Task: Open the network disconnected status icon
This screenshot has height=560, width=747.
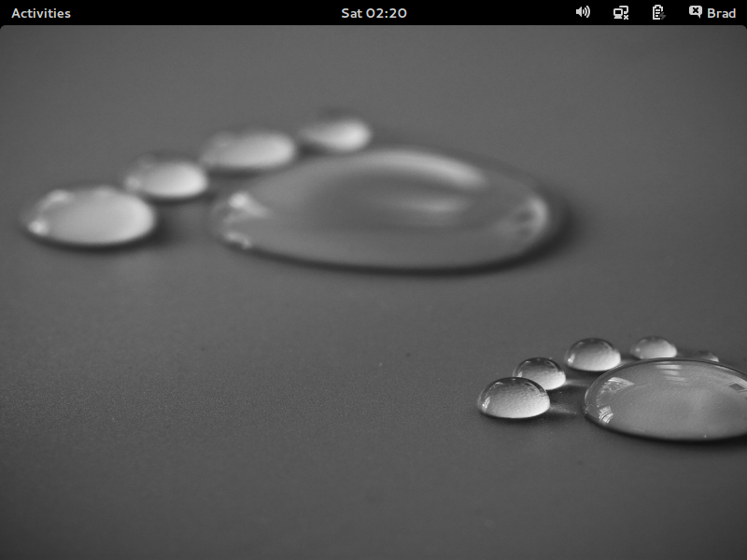Action: coord(621,12)
